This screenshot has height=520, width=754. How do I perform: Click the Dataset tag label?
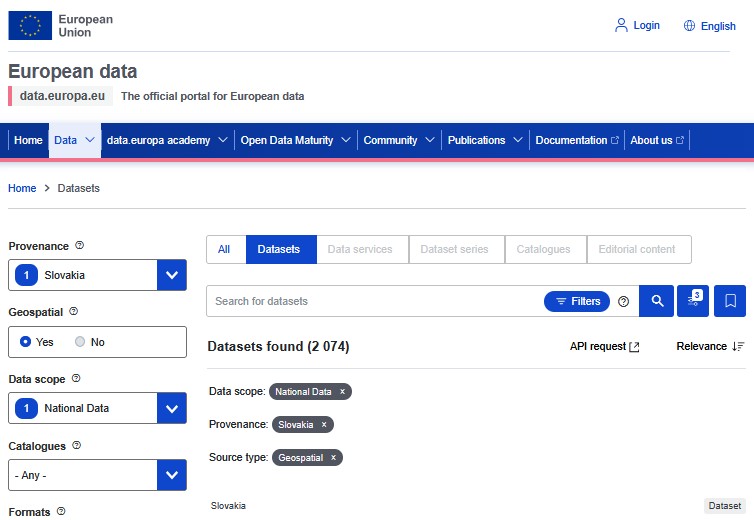[725, 506]
